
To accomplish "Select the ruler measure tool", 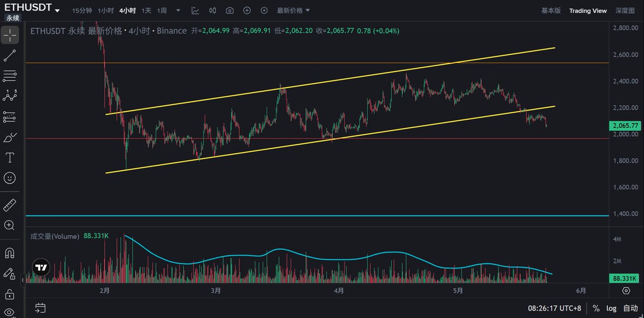I will pyautogui.click(x=10, y=205).
